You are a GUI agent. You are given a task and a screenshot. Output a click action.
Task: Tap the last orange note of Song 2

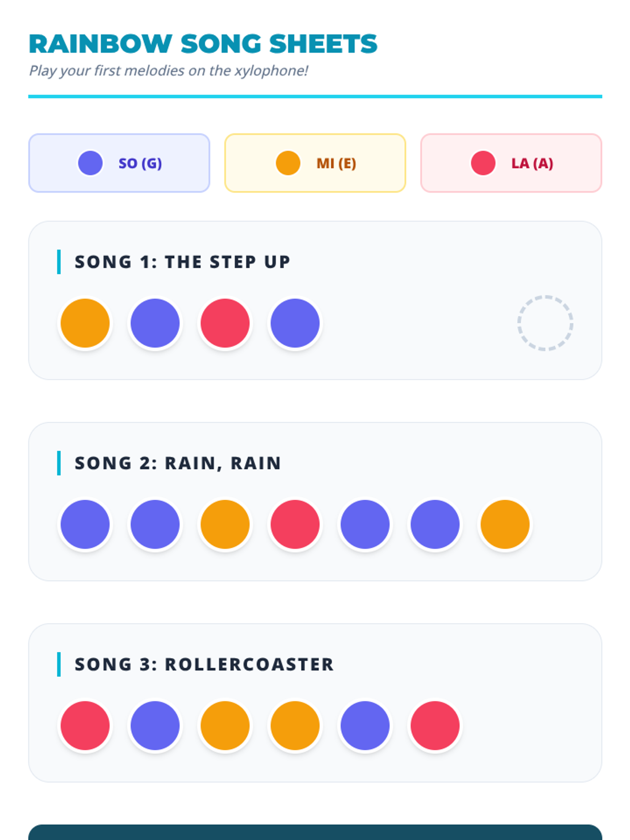[x=505, y=524]
